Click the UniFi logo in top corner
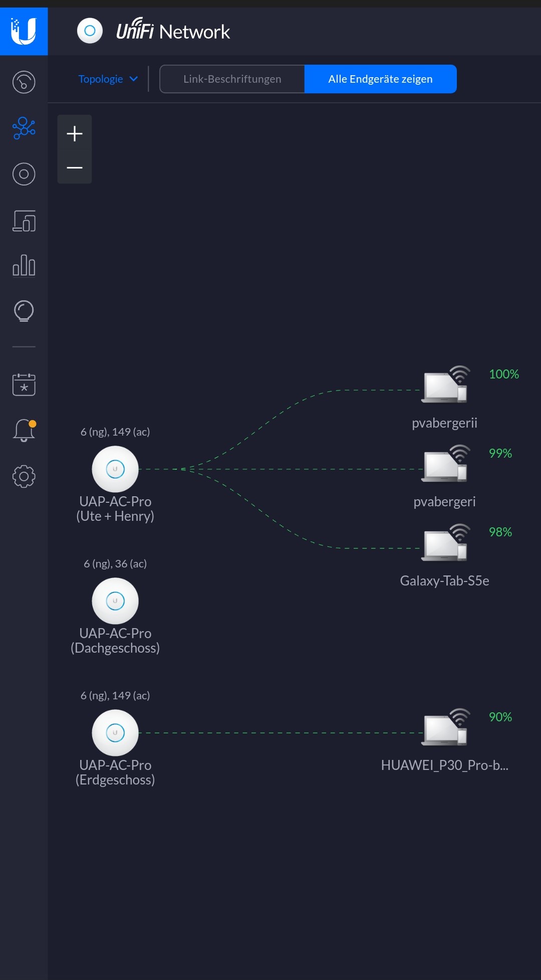541x980 pixels. (x=24, y=31)
